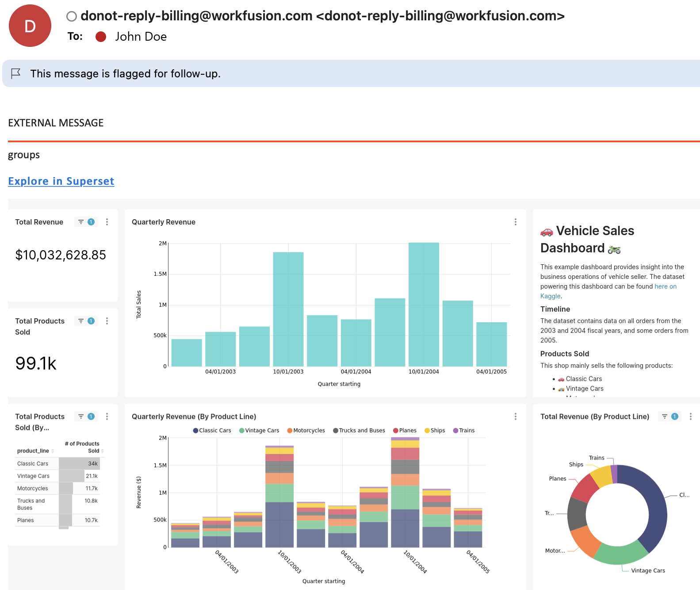Click the 11.7k value in the products table
700x590 pixels.
(92, 488)
